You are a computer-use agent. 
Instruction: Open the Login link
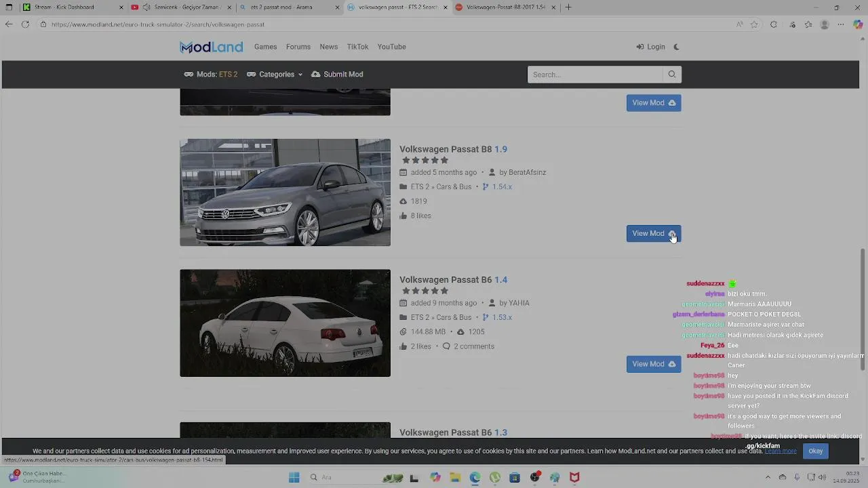pyautogui.click(x=650, y=47)
